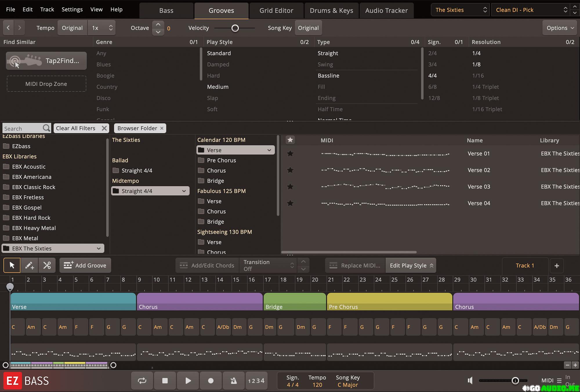Click Replace MIDI button
This screenshot has height=392, width=580.
pos(356,265)
